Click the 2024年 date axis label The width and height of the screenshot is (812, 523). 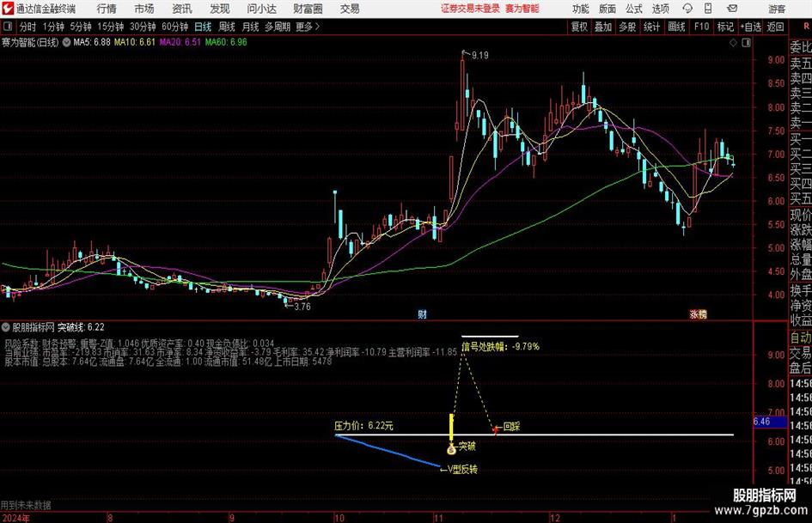[x=15, y=518]
